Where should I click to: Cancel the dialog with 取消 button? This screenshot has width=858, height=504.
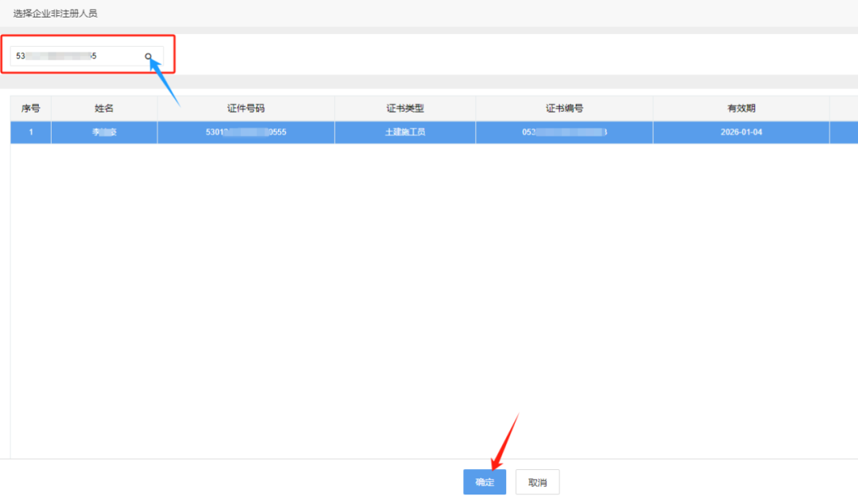pos(537,482)
